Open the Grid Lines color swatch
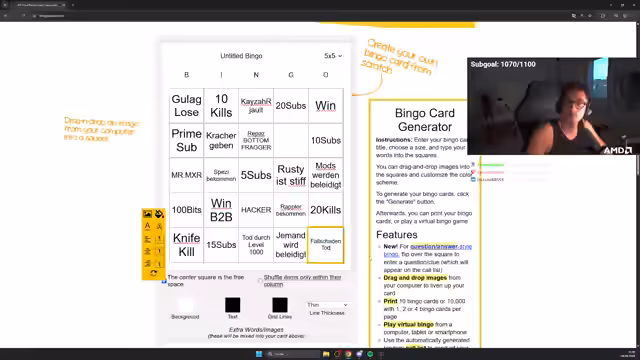This screenshot has width=640, height=360. [x=280, y=305]
